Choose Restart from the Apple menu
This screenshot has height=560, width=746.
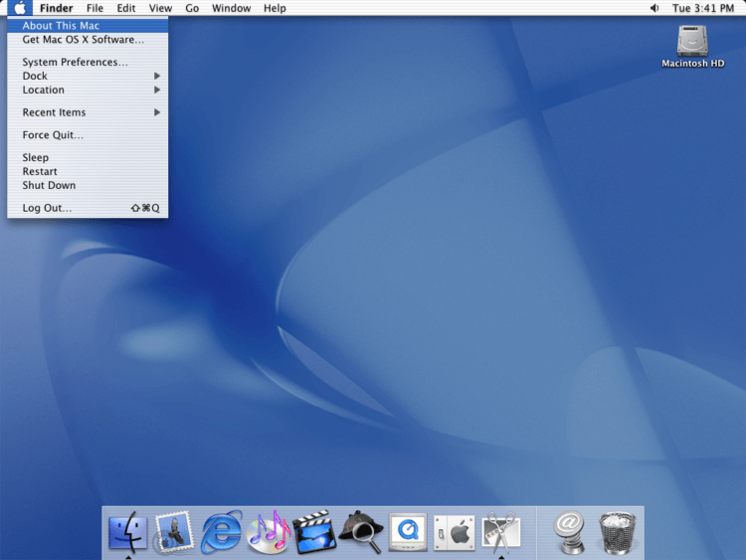[88, 171]
